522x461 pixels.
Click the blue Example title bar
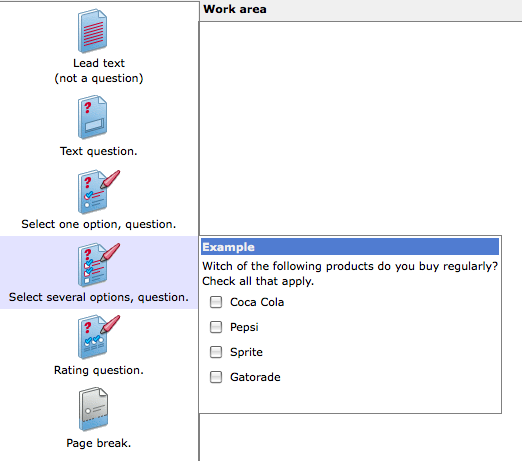point(350,247)
